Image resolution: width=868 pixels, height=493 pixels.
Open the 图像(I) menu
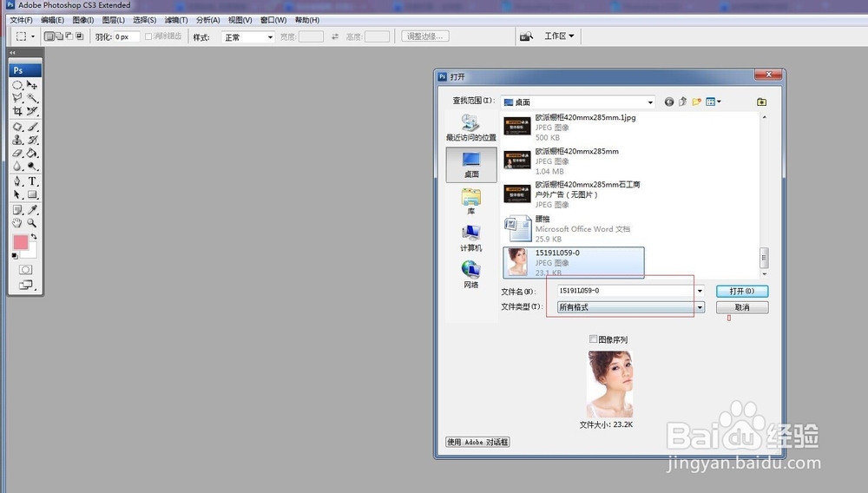tap(83, 20)
